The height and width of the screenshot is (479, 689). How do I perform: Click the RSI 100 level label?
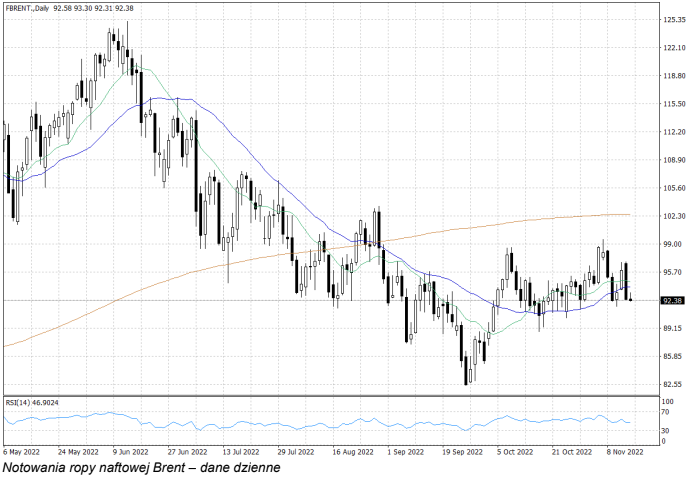click(x=667, y=401)
